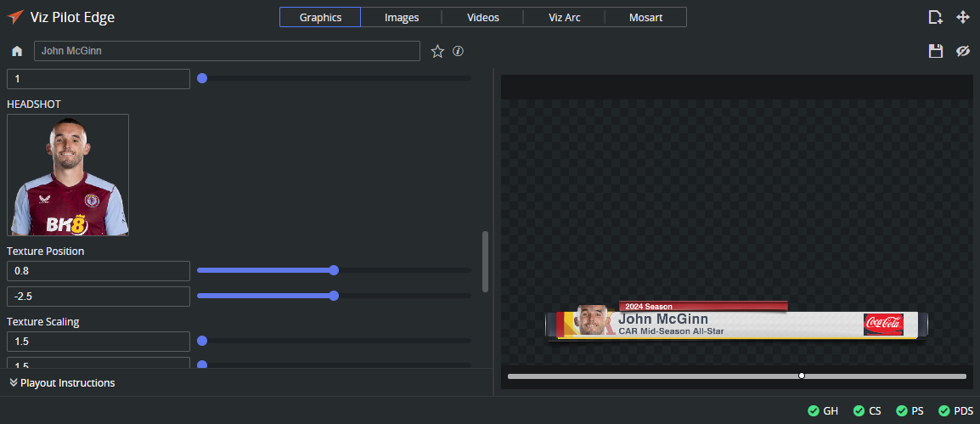This screenshot has width=980, height=424.
Task: Save the graphic with the floppy disk icon
Action: 936,52
